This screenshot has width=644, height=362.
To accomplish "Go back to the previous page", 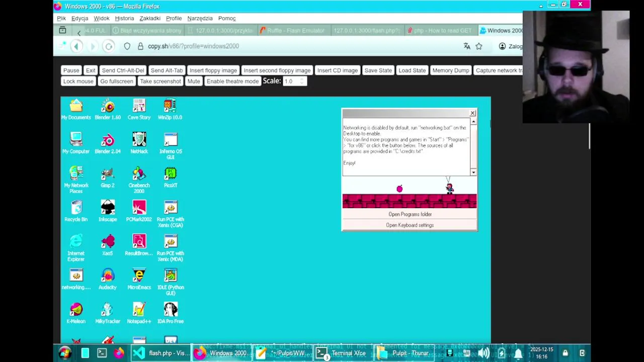I will click(76, 46).
